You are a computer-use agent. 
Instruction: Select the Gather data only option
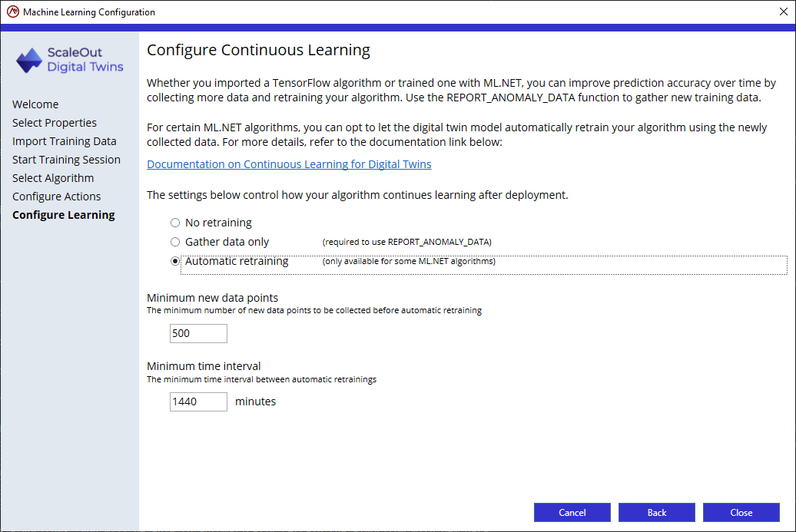point(175,242)
